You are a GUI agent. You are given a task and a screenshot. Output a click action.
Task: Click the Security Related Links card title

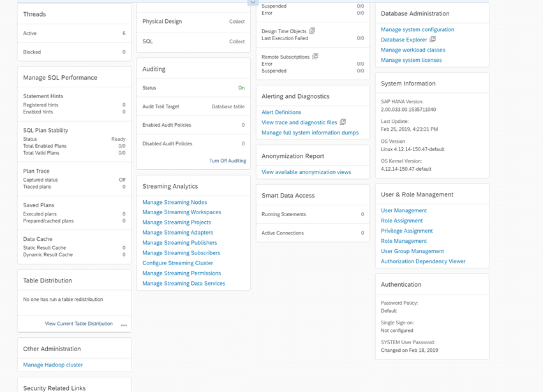(x=54, y=388)
